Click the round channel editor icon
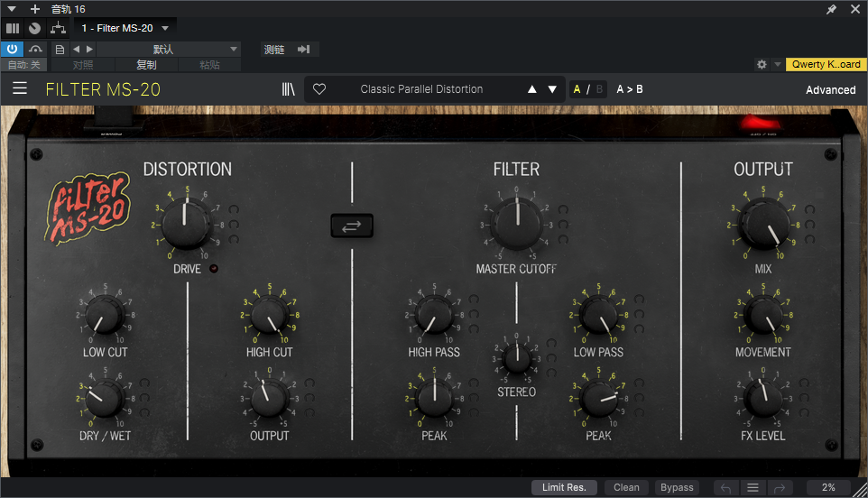Viewport: 868px width, 498px height. click(x=35, y=28)
